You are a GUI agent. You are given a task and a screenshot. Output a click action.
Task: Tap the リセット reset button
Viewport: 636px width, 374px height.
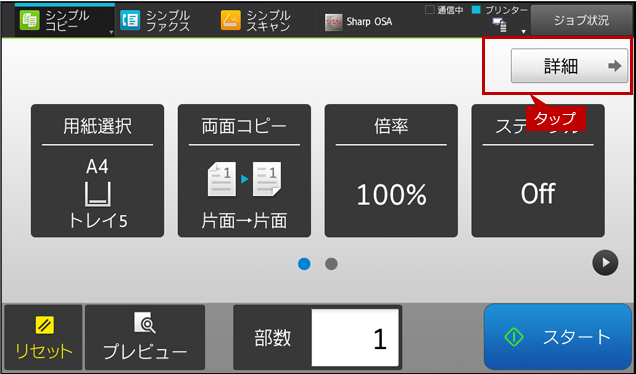coord(43,337)
